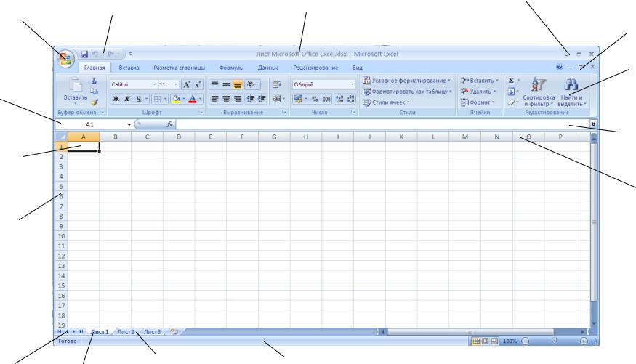Redo the last action
The image size is (636, 364).
click(110, 54)
